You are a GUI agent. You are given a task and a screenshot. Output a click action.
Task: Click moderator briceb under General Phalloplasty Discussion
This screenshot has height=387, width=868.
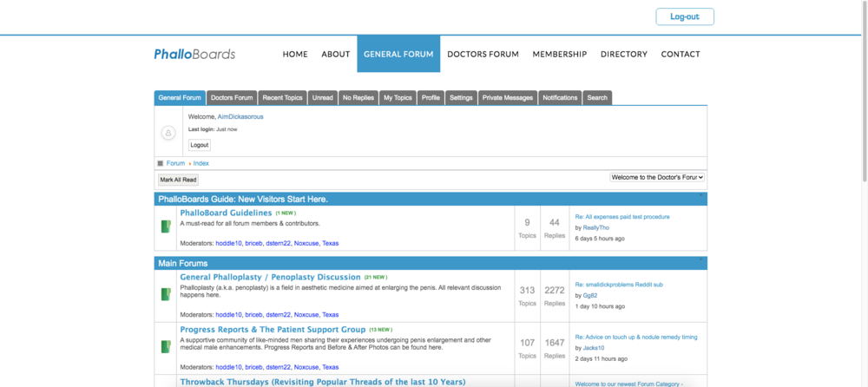click(x=253, y=314)
